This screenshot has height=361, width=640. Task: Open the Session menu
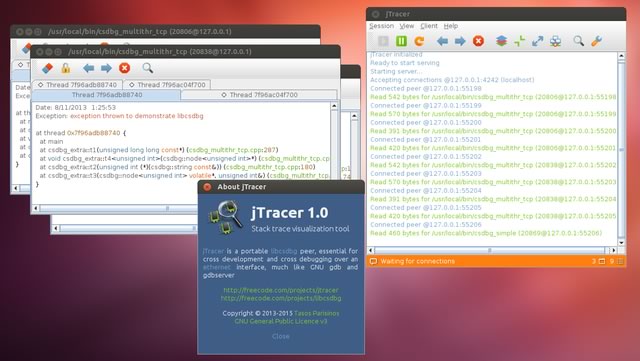381,26
